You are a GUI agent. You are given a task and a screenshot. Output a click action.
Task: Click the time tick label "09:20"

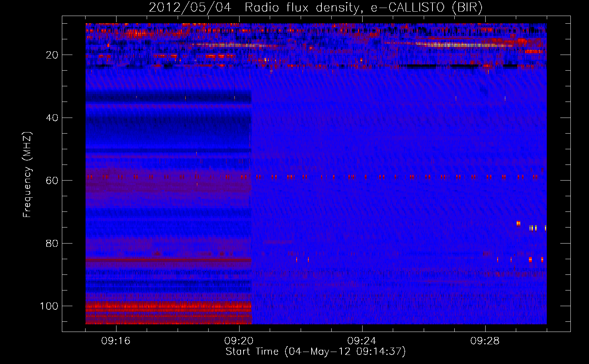[x=239, y=341]
